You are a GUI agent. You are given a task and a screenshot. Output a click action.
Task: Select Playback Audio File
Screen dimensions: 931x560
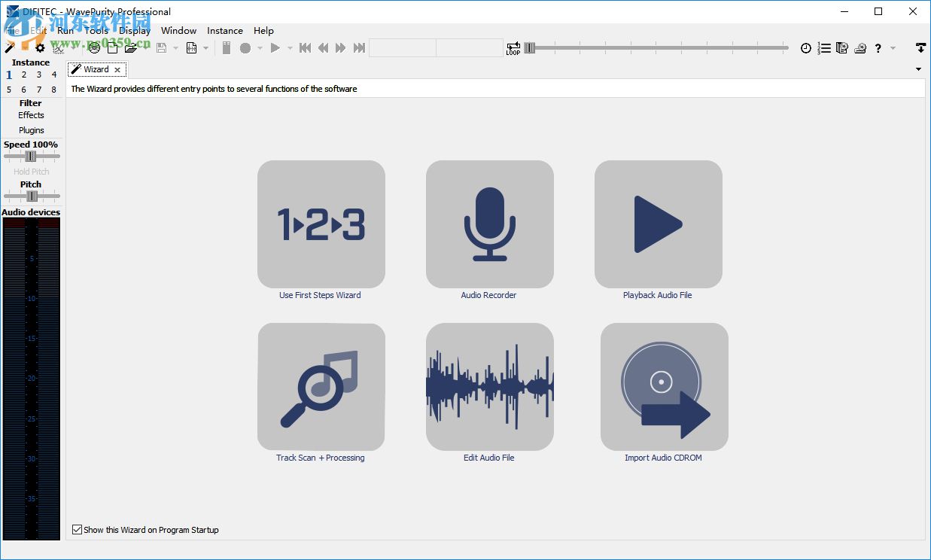[658, 224]
